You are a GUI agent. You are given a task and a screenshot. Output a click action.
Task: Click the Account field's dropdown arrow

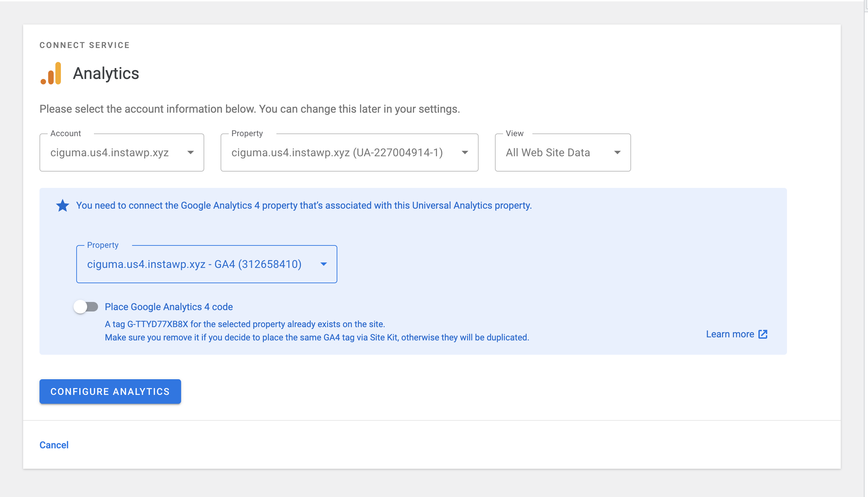[191, 153]
